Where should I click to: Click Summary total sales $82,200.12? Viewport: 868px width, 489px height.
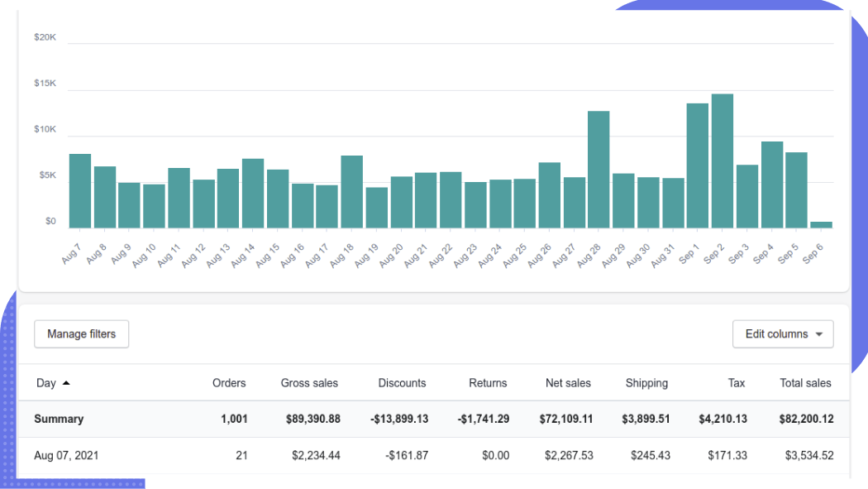pos(807,419)
